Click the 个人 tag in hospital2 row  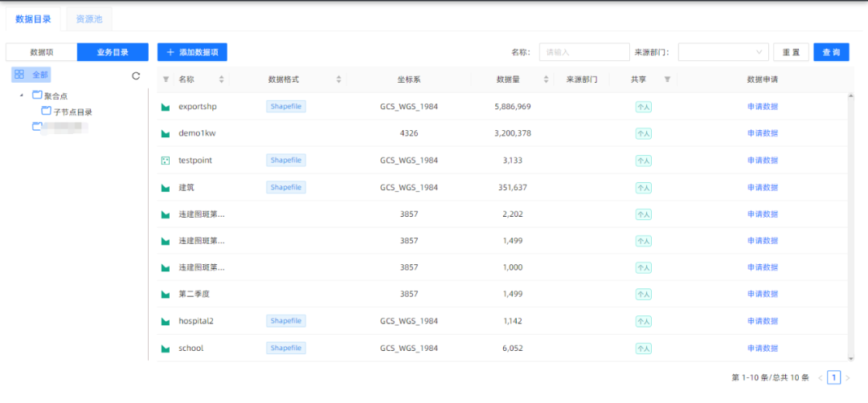click(643, 321)
